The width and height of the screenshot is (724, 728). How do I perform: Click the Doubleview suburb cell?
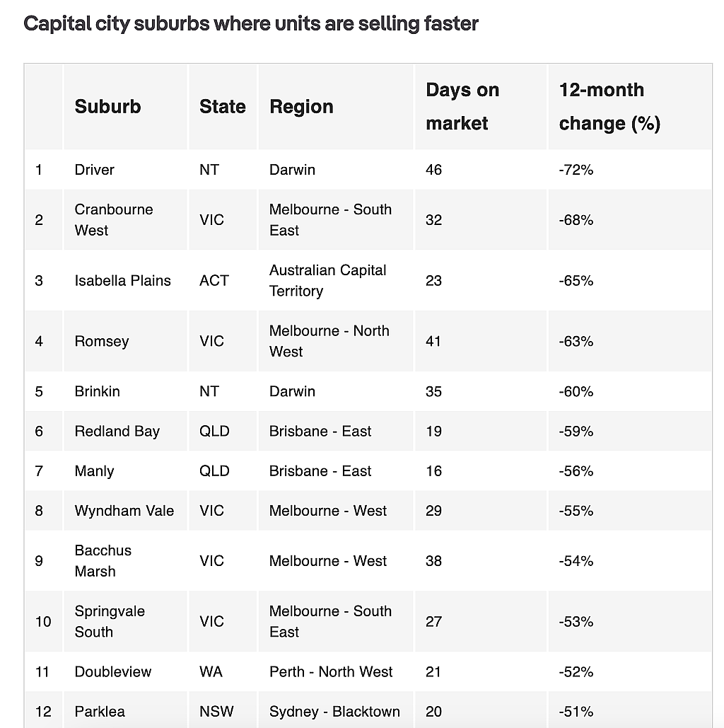click(125, 672)
